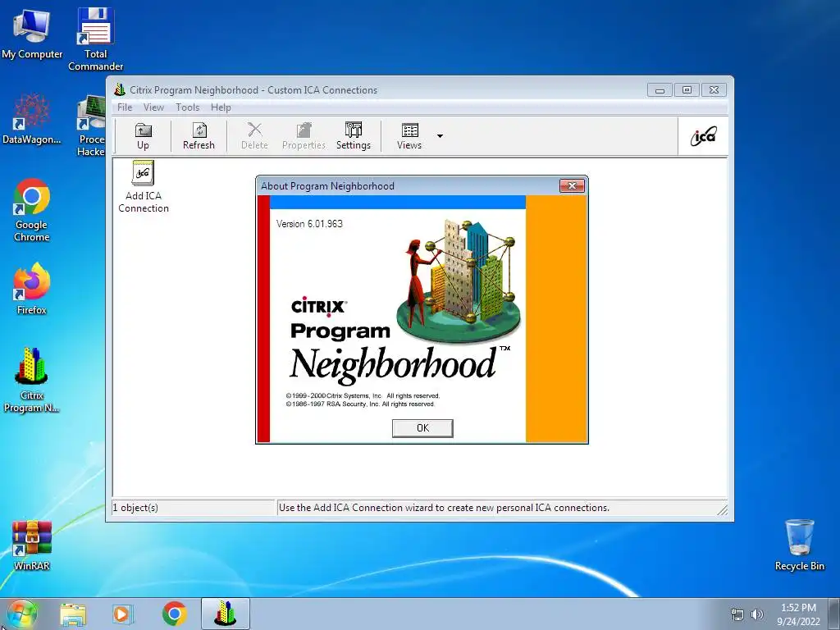Open the Tools menu
Image resolution: width=840 pixels, height=630 pixels.
click(188, 107)
